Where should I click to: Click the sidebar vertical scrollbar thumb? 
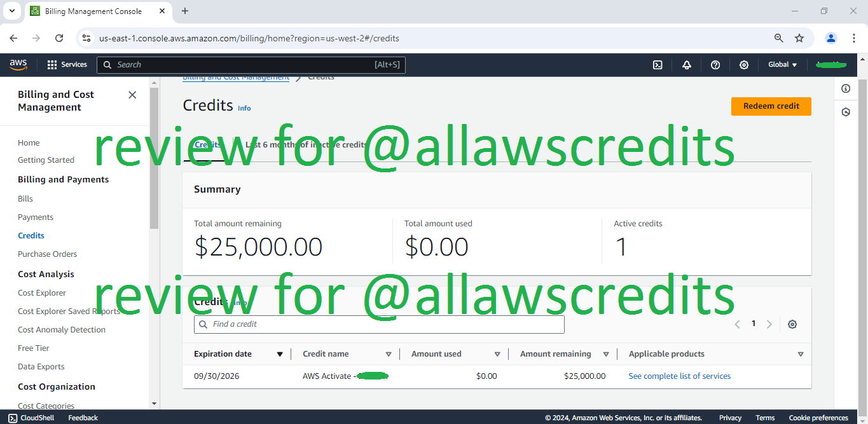154,159
